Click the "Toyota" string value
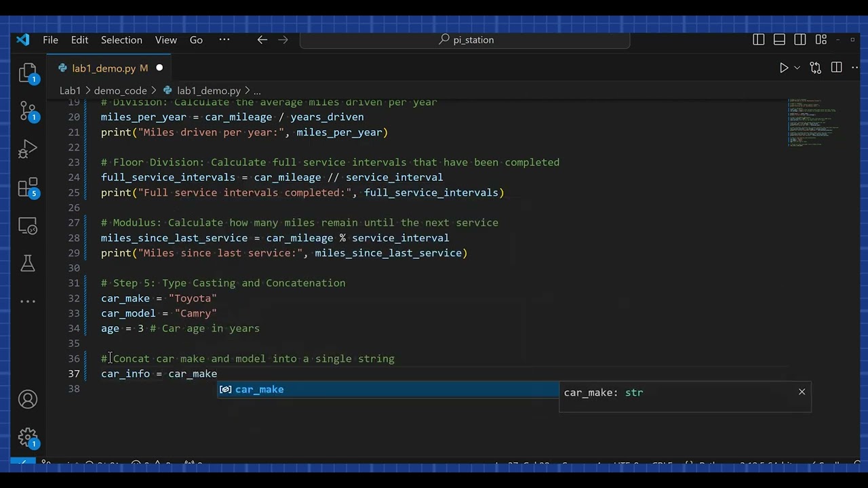 coord(193,298)
